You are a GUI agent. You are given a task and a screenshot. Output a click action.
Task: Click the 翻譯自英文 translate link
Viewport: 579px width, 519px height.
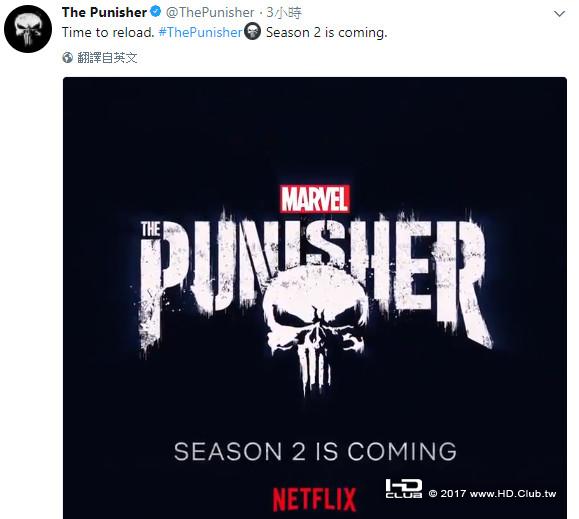(107, 58)
